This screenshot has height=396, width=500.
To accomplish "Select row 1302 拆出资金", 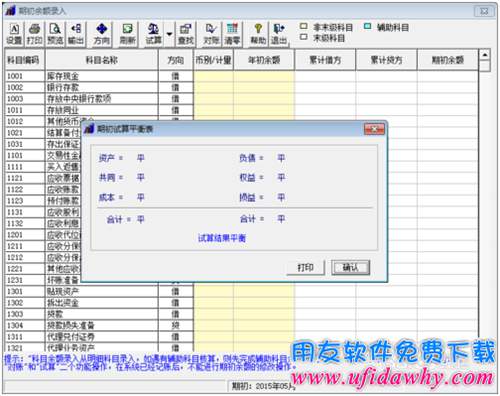I will [242, 303].
